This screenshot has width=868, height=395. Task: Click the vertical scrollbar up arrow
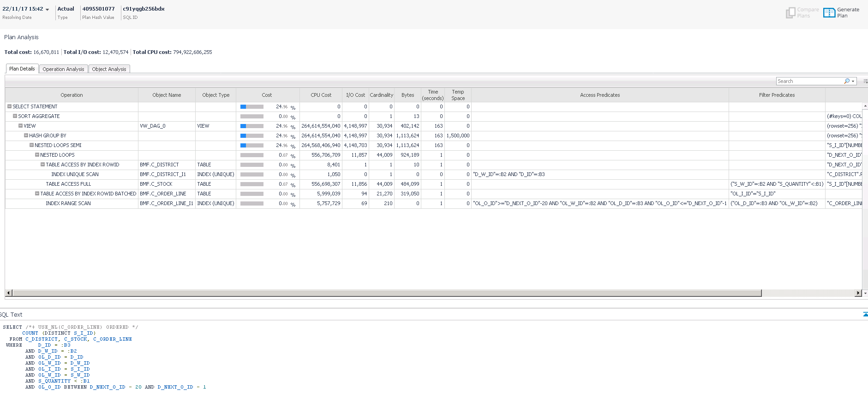[x=865, y=106]
